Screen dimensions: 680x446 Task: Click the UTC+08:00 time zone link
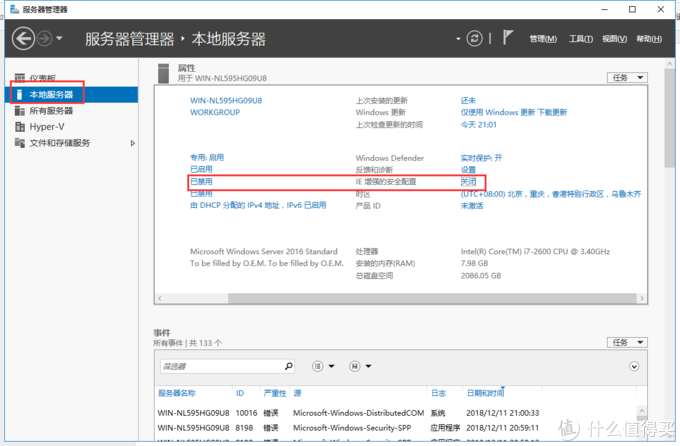[x=551, y=194]
